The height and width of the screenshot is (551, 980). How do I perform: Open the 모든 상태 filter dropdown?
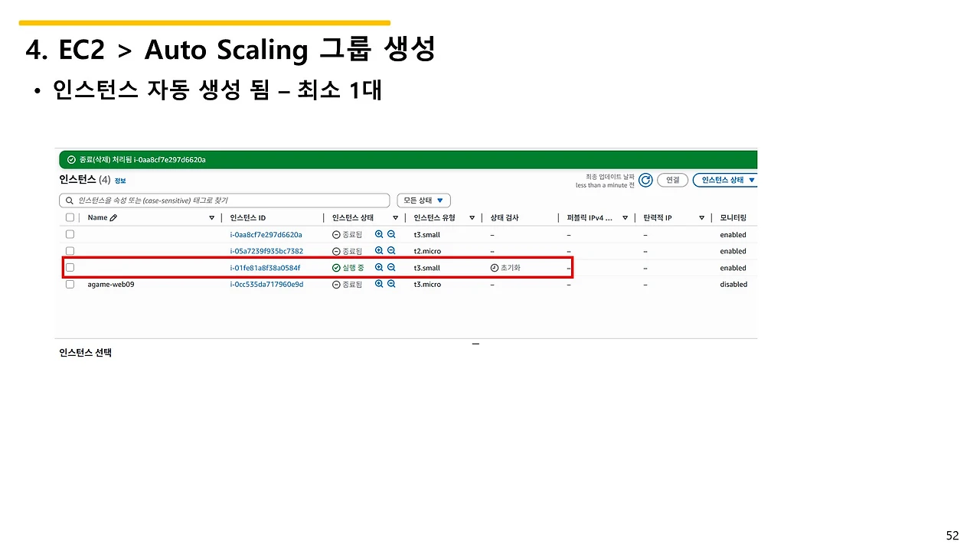pyautogui.click(x=423, y=200)
